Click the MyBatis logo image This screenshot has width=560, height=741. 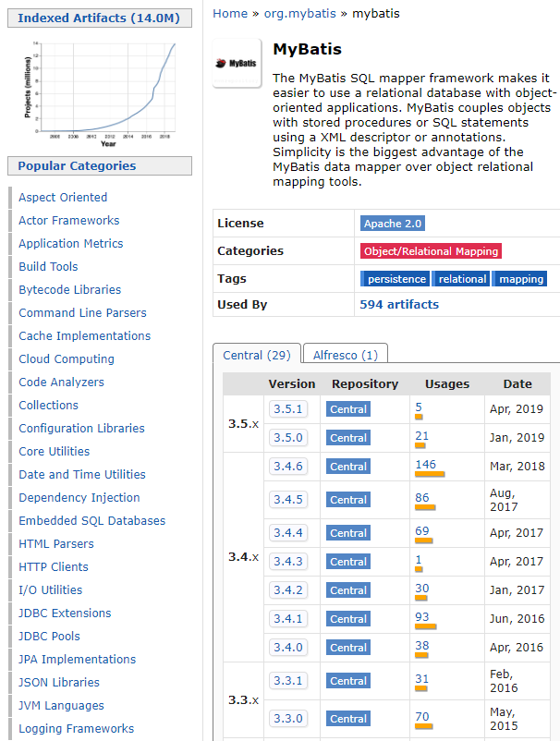tap(237, 64)
